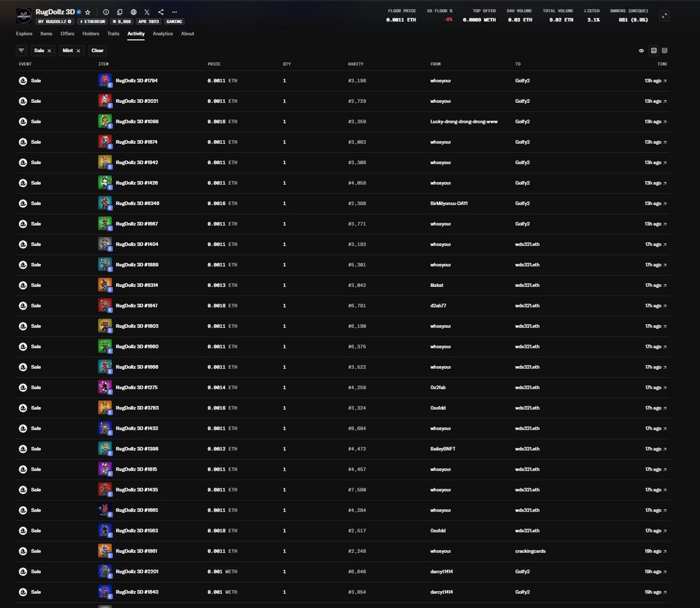
Task: Open buyer Golfy2 in the #1794 row
Action: 523,81
